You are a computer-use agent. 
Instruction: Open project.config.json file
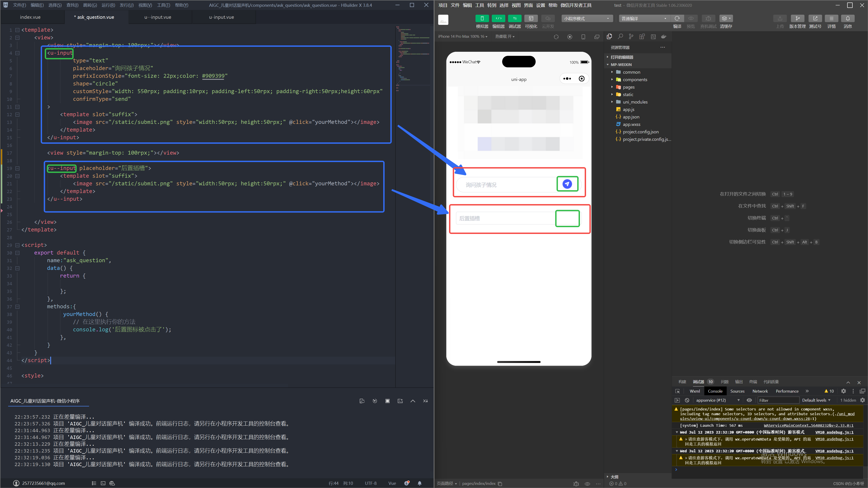coord(641,132)
